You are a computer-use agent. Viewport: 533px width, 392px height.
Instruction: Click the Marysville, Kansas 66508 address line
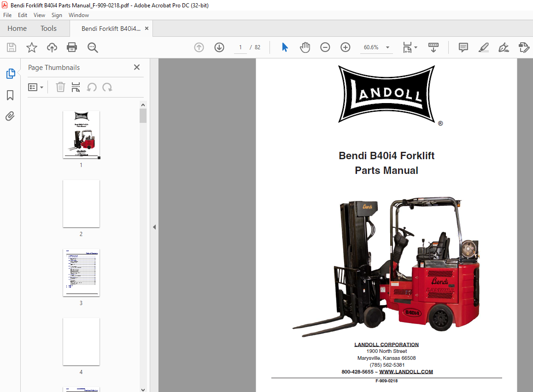point(387,358)
